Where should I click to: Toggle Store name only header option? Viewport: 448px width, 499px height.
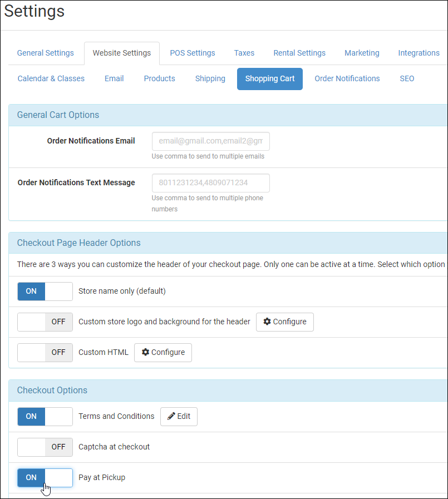pyautogui.click(x=45, y=291)
